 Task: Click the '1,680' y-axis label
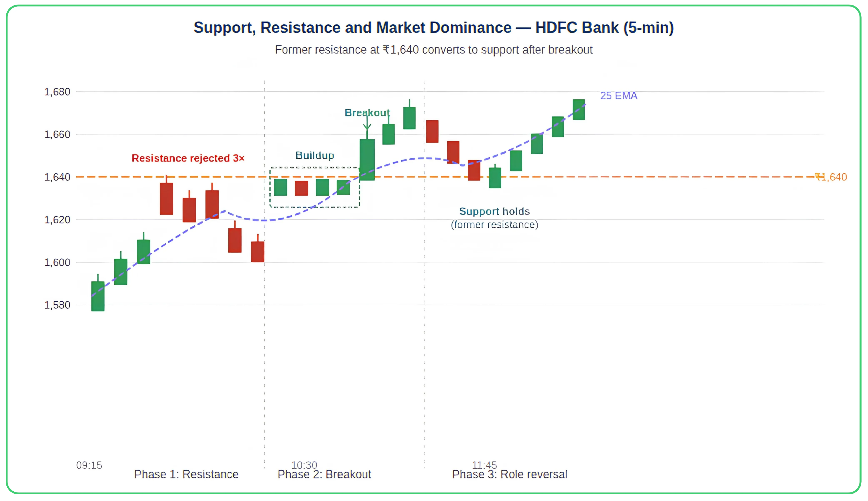point(57,92)
